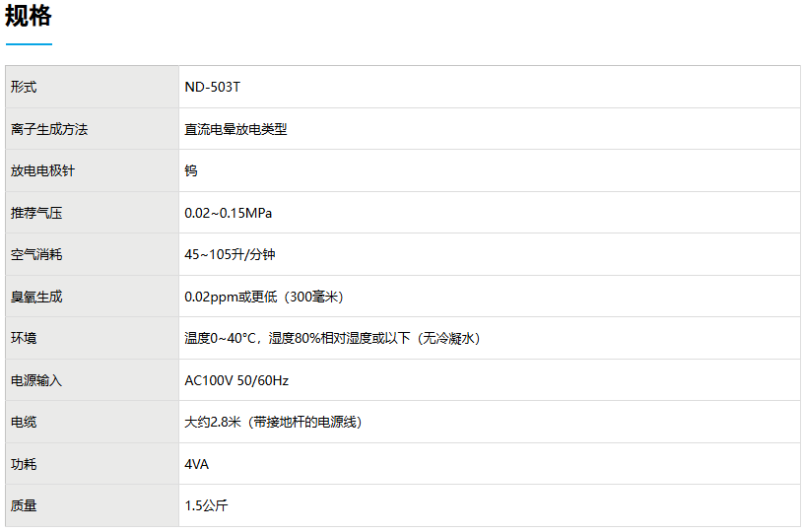Click the ND-503T model value
The image size is (803, 532).
click(212, 87)
